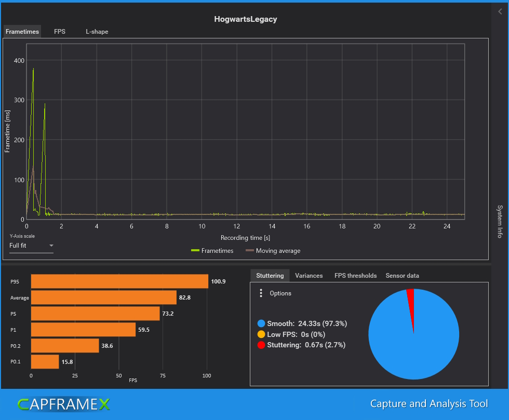Open the FPS thresholds tab
This screenshot has height=420, width=509.
coord(355,276)
